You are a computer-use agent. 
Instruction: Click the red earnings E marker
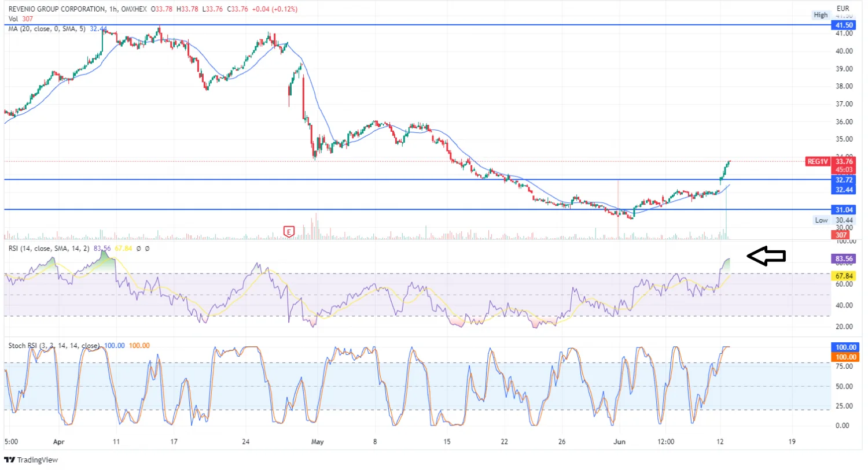click(x=289, y=232)
